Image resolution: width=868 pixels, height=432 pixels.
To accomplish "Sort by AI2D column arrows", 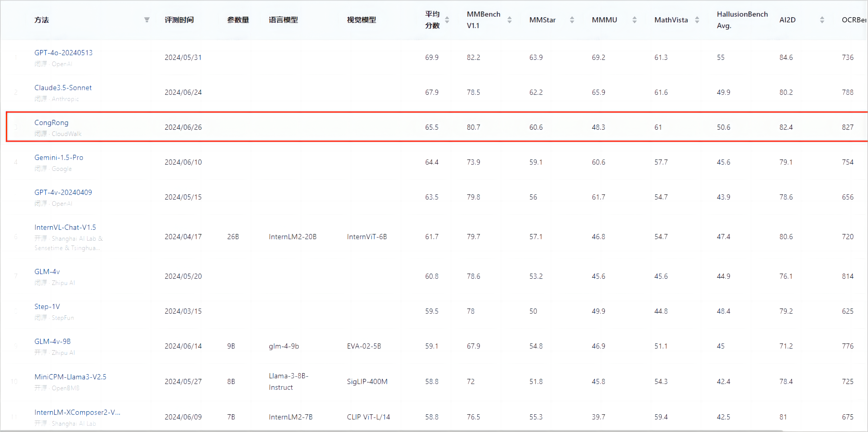I will click(822, 20).
